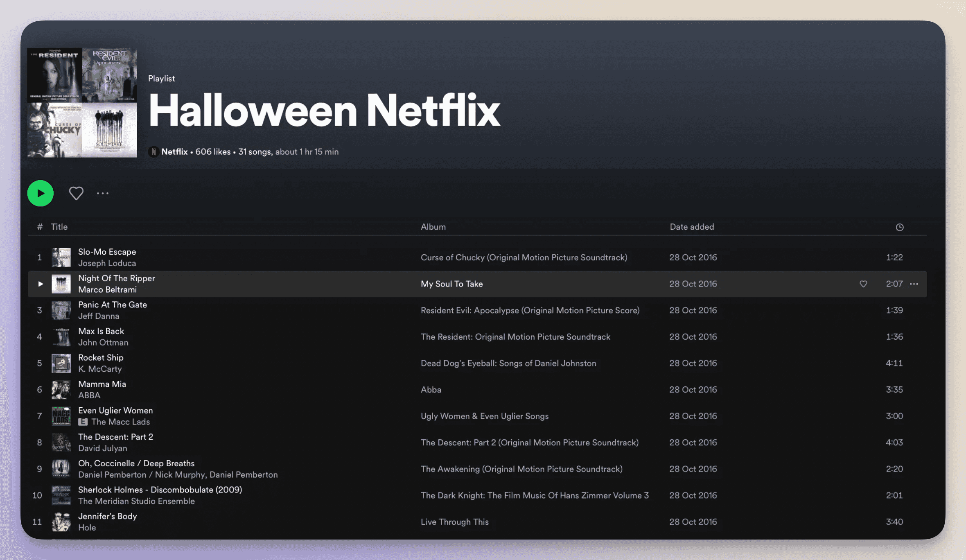966x560 pixels.
Task: Select the Panic At The Gate track title
Action: 113,305
